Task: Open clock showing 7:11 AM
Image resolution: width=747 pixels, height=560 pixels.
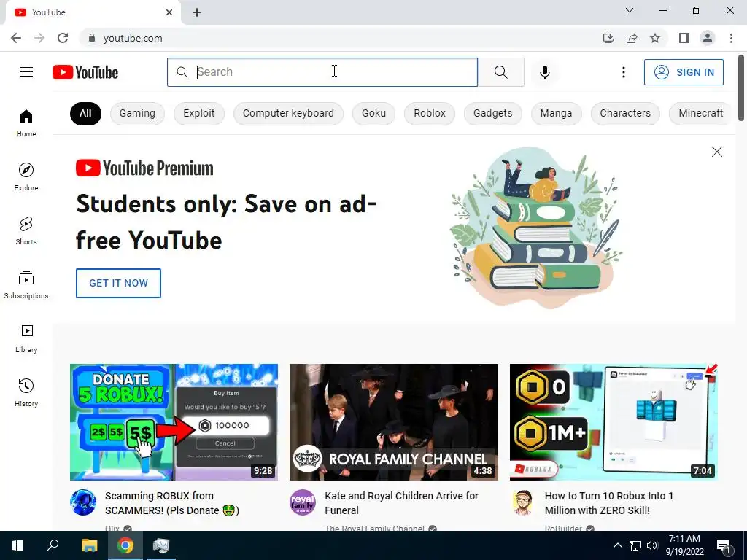Action: 684,545
